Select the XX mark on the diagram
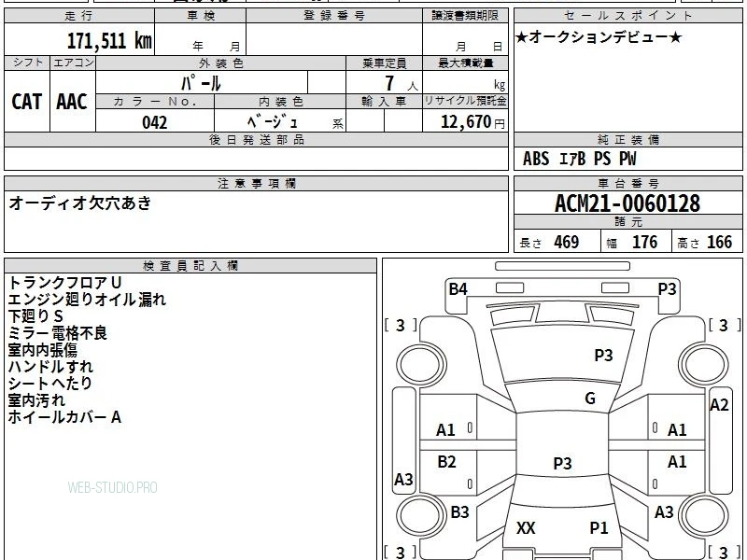Screen dimensions: 747x560 point(526,527)
